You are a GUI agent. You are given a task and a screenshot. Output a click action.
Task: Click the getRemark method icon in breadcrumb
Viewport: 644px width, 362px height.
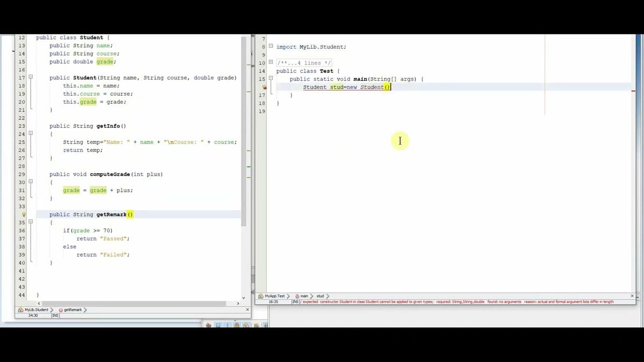click(x=61, y=309)
